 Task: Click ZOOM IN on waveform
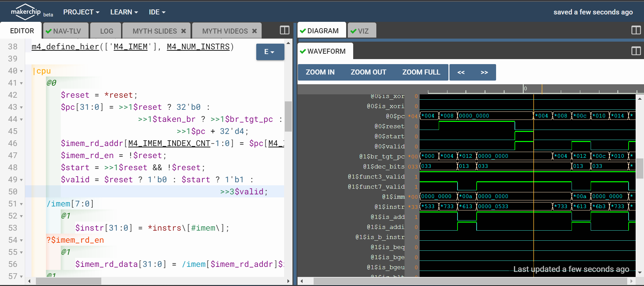click(320, 72)
